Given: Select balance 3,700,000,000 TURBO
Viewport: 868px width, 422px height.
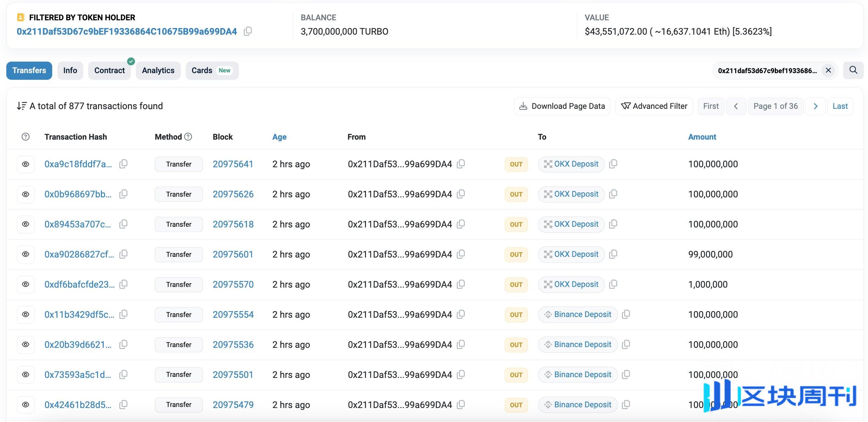Looking at the screenshot, I should 344,31.
